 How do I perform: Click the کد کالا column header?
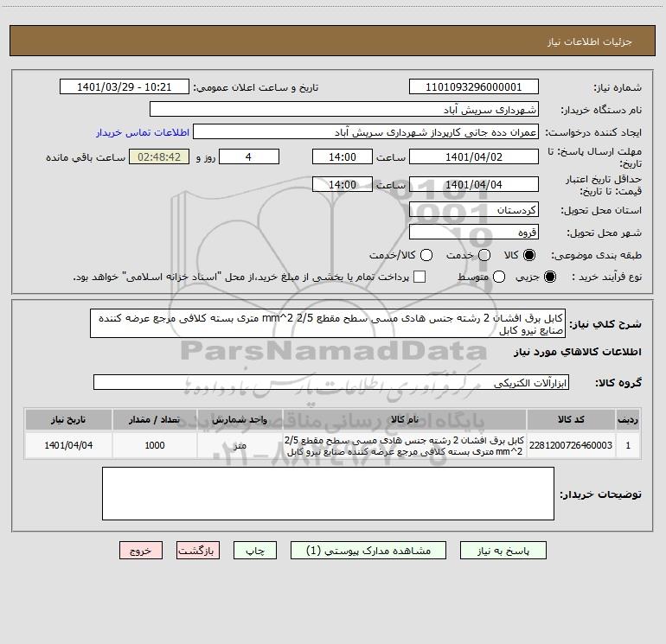571,419
